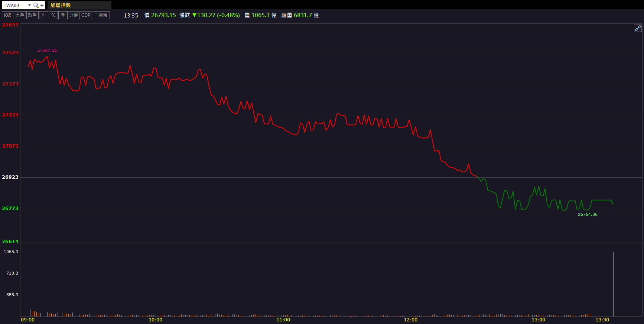Click the 26764.06 low price label

coord(587,214)
